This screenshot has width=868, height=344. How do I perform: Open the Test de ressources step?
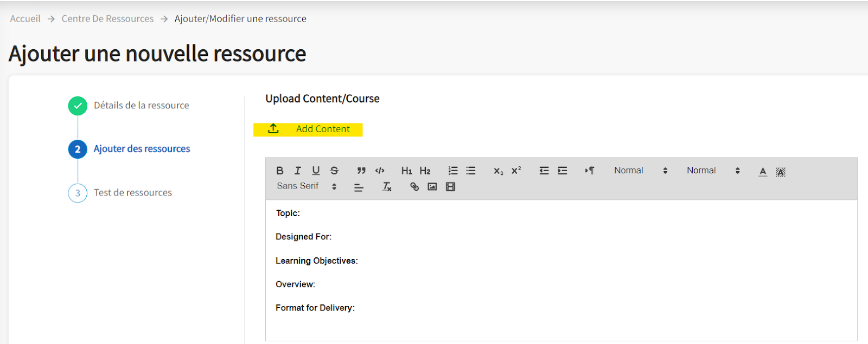132,193
